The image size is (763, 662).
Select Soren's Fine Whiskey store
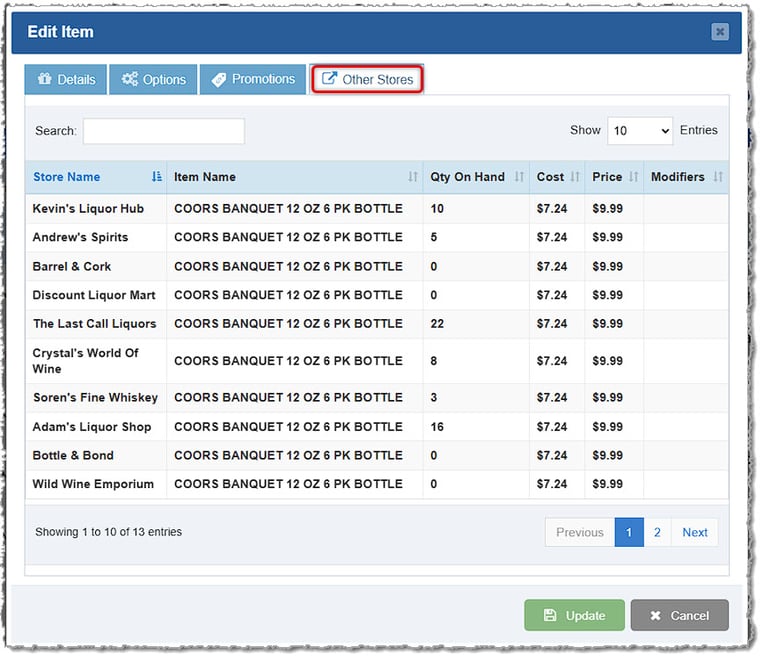click(x=95, y=397)
